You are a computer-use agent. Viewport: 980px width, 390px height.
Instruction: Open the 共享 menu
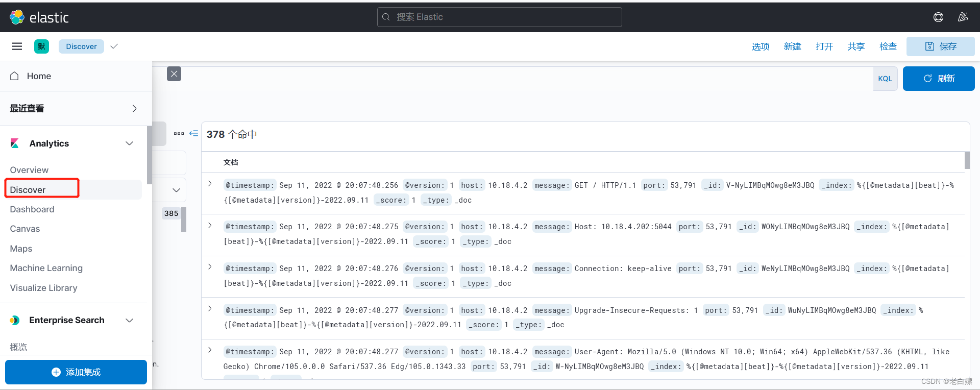coord(856,46)
